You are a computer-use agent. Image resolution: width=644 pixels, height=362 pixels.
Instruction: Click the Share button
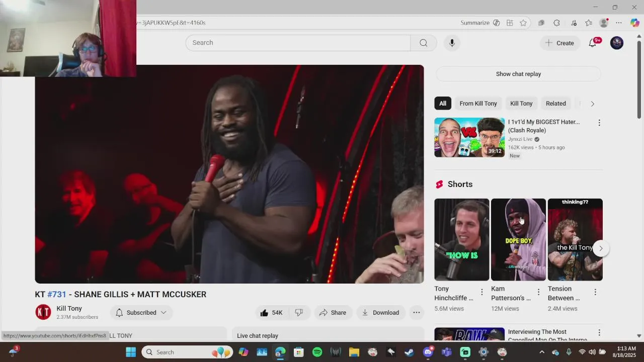[x=333, y=313]
